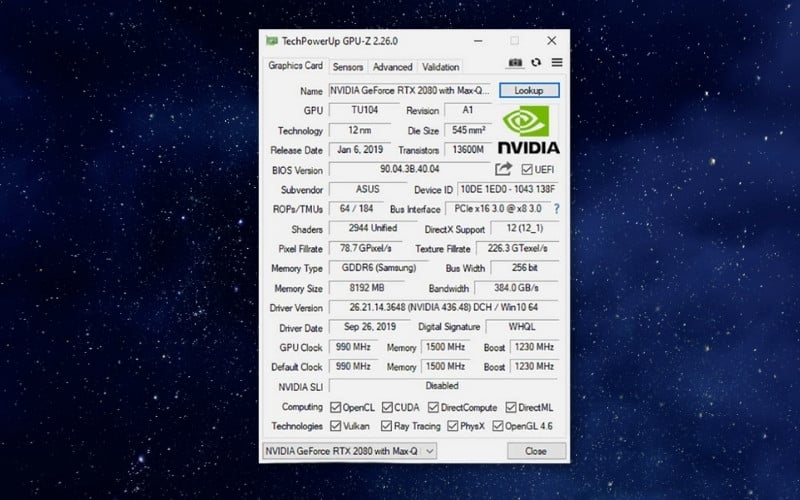Viewport: 800px width, 500px height.
Task: Click the GPU value TU104
Action: coord(364,110)
